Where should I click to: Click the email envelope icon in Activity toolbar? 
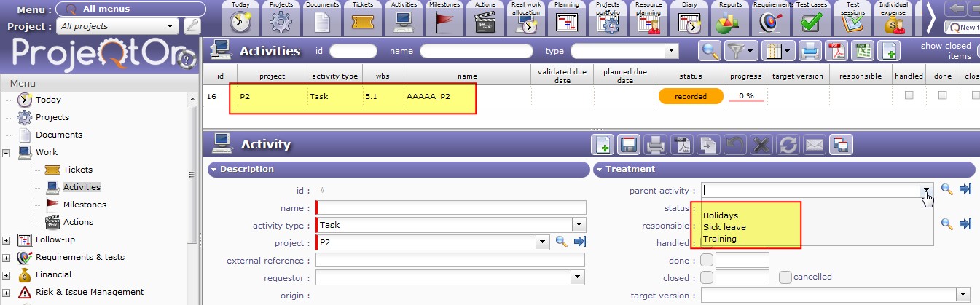[x=814, y=144]
